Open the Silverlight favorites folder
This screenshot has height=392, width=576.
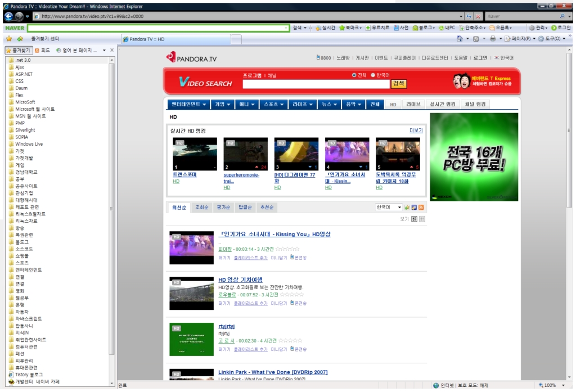(x=25, y=130)
